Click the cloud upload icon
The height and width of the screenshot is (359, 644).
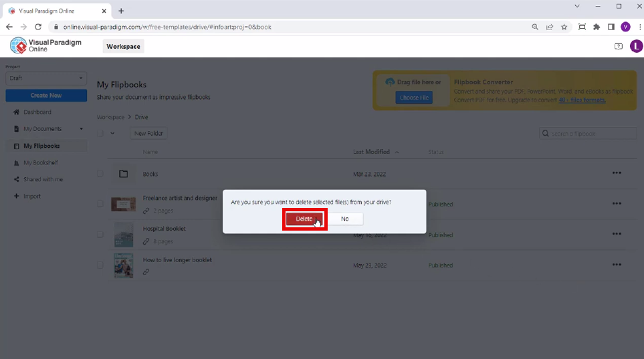[390, 82]
